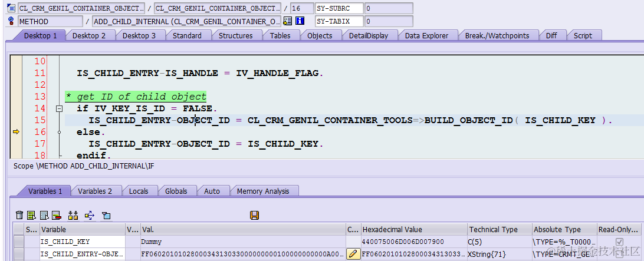This screenshot has width=644, height=261.
Task: Open the blue information icon after ADD_CHILD_INTERNAL
Action: (300, 21)
